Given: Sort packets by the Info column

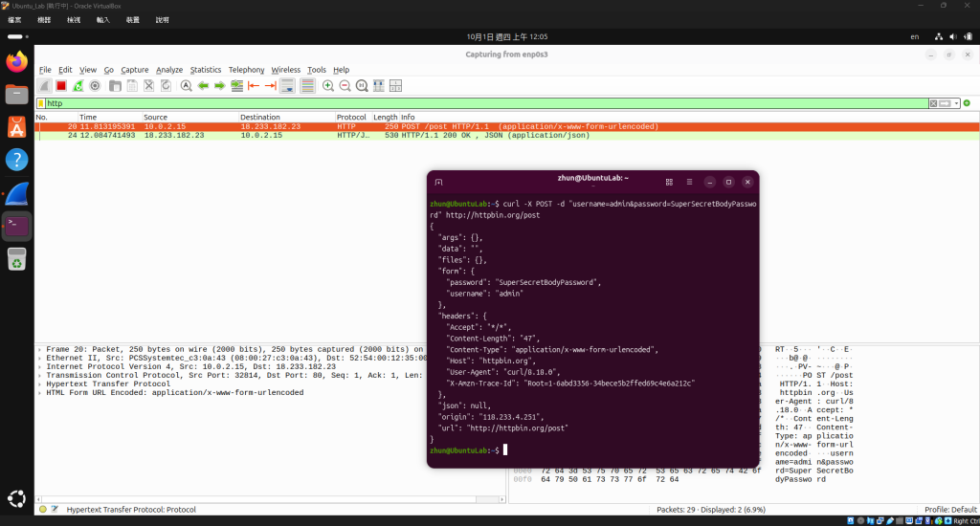Looking at the screenshot, I should pyautogui.click(x=689, y=117).
